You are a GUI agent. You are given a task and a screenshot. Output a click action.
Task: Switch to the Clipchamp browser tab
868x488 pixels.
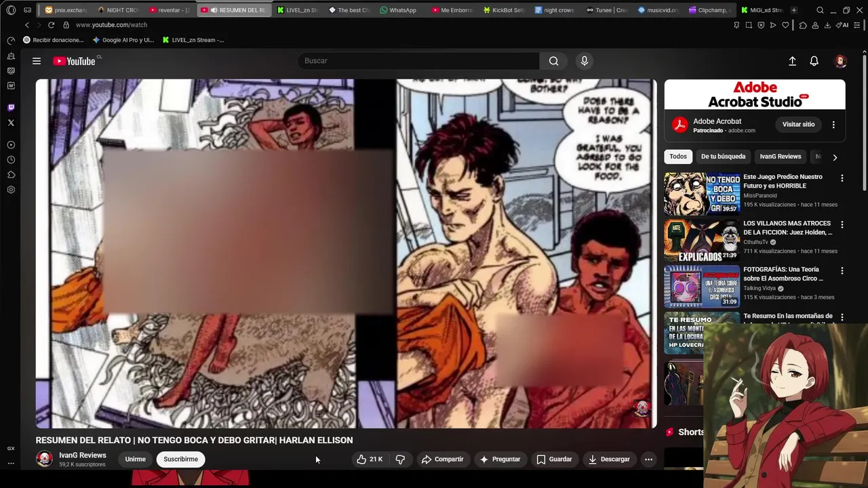coord(709,10)
